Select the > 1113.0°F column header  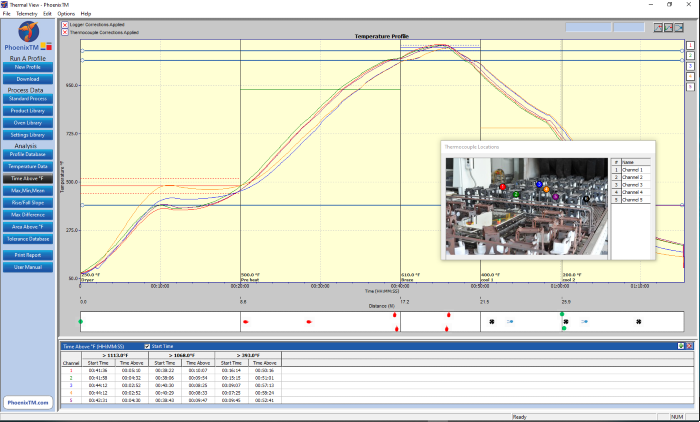pos(115,355)
